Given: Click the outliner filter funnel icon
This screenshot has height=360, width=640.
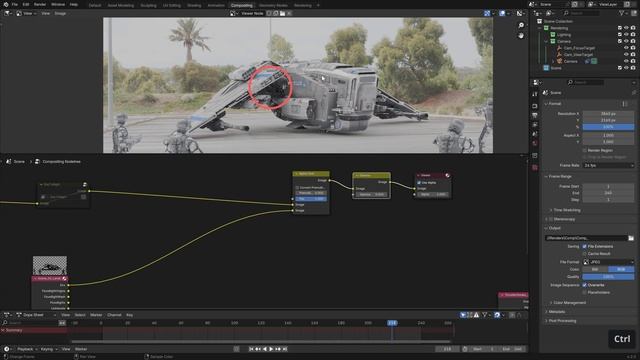Looking at the screenshot, I should coord(622,13).
